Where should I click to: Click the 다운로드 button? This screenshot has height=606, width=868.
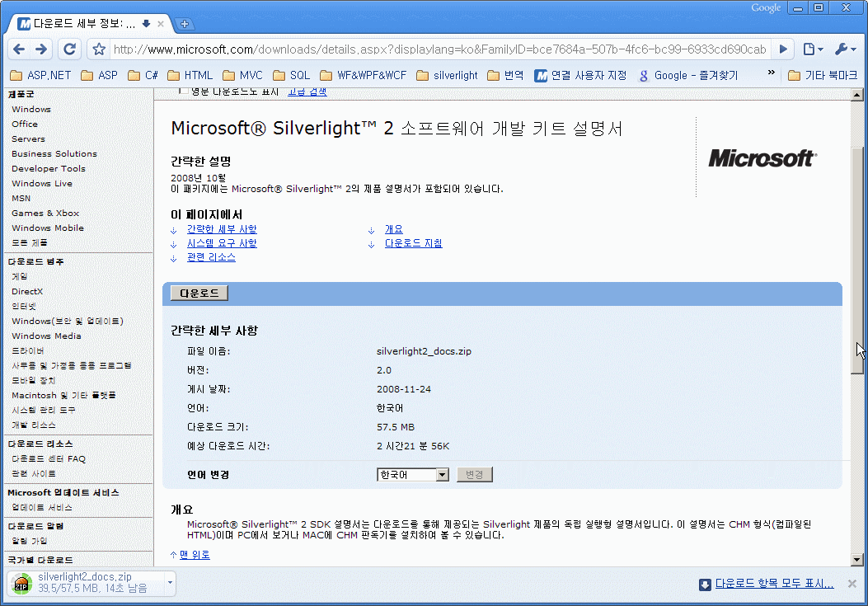(x=199, y=293)
